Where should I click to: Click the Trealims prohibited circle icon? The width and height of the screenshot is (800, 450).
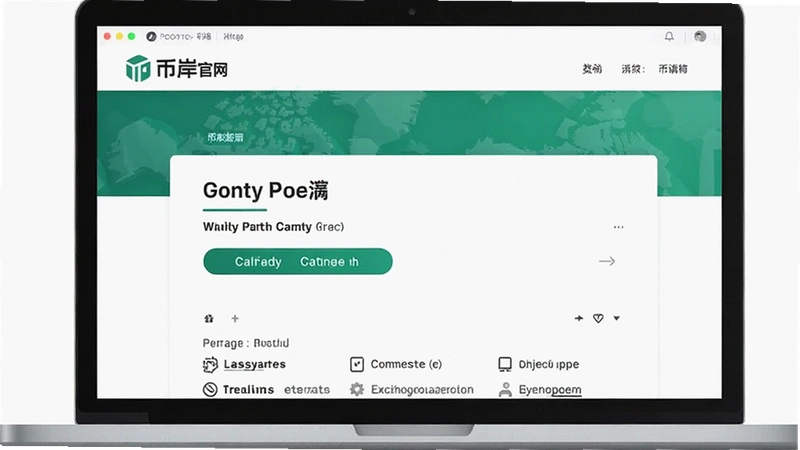[210, 390]
